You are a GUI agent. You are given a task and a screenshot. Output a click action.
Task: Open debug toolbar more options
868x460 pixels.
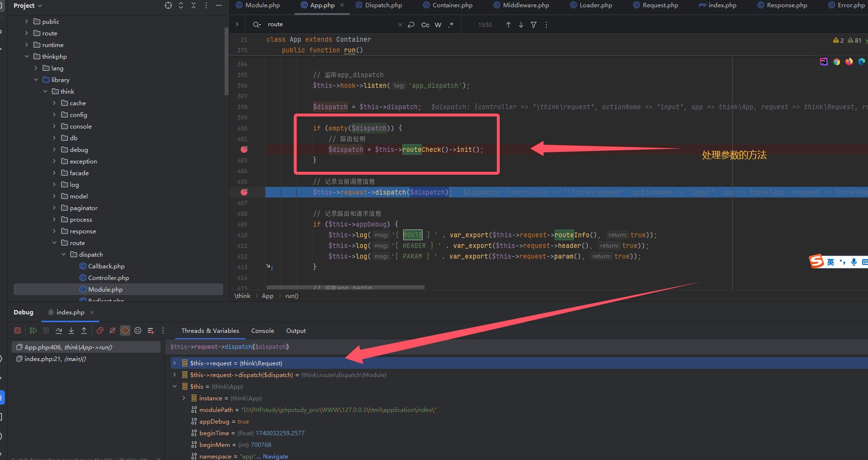coord(163,330)
